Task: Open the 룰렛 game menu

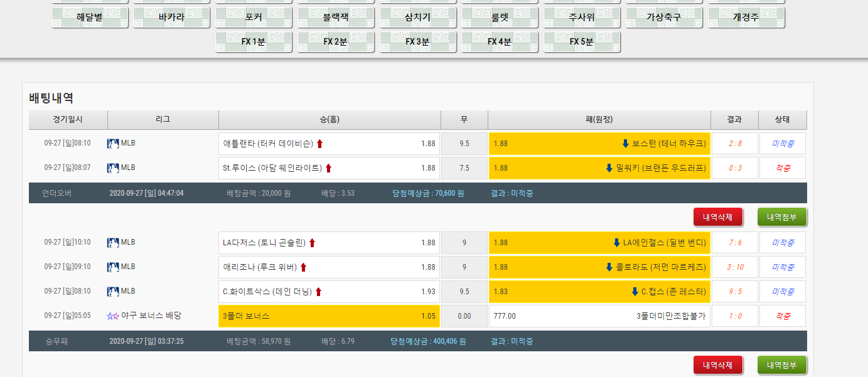Action: coord(500,18)
